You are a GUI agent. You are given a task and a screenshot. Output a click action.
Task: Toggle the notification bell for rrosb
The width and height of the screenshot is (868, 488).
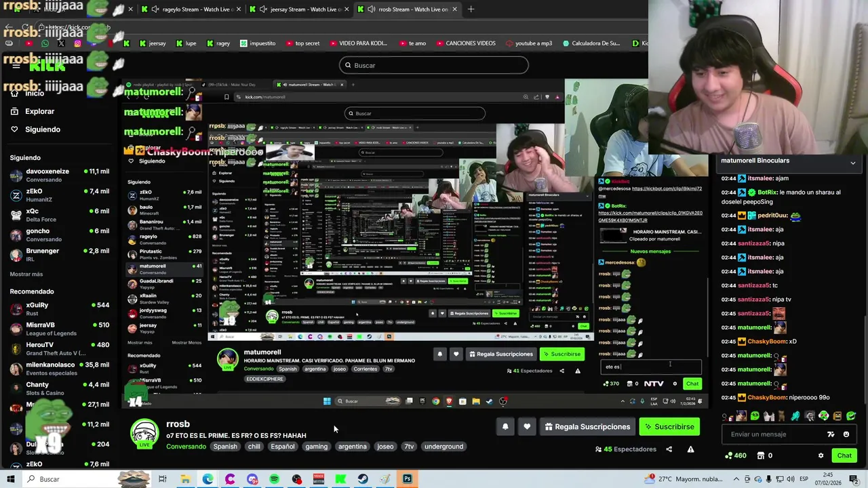(505, 426)
